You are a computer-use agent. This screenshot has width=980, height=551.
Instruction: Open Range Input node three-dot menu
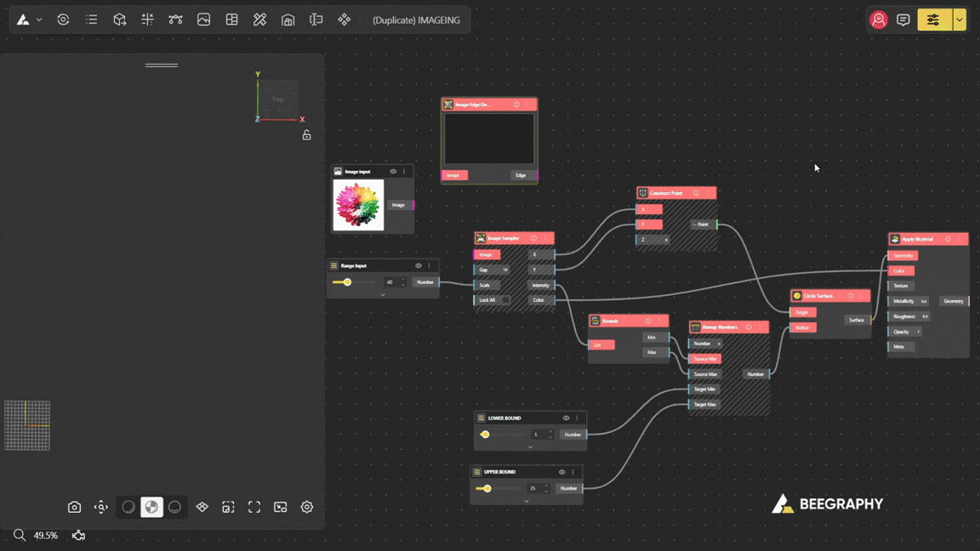tap(430, 265)
